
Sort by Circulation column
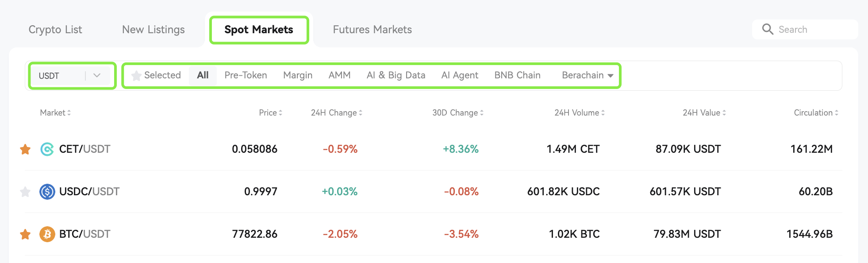[x=816, y=113]
